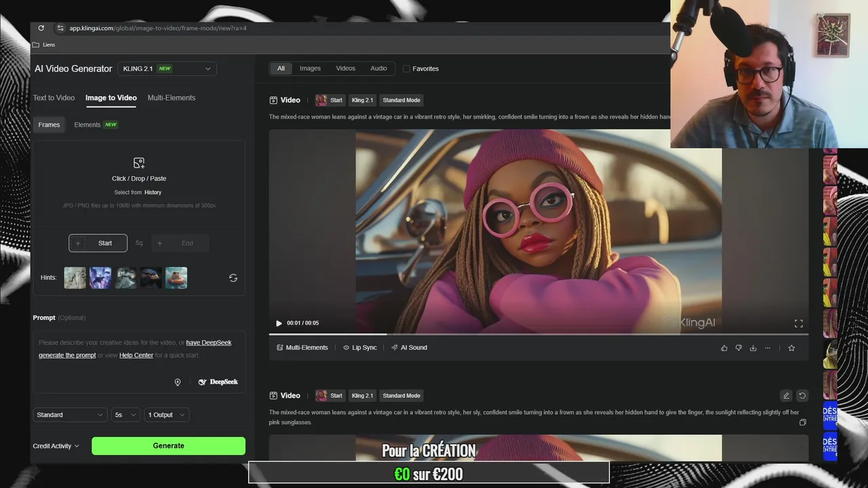Open the Multi-Elements tab beside Image to Video
This screenshot has width=868, height=488.
tap(172, 98)
